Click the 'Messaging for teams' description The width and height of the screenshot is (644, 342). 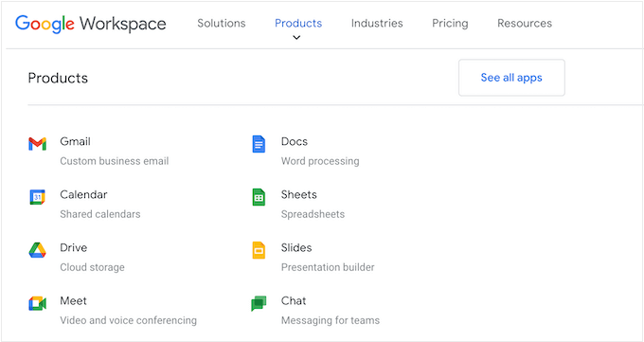[331, 320]
